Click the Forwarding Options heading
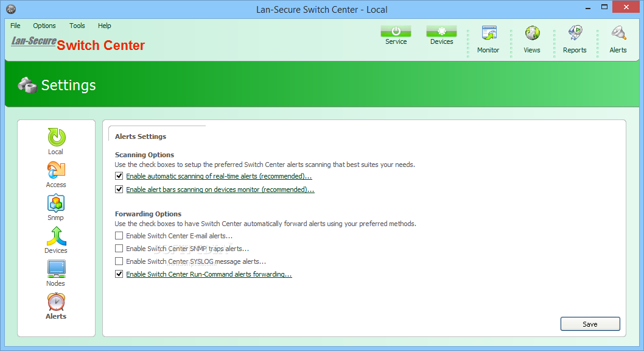 [x=149, y=214]
